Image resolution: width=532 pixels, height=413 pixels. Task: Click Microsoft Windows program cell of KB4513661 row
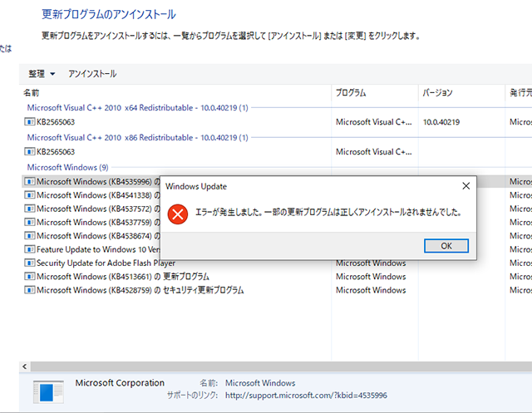(371, 277)
